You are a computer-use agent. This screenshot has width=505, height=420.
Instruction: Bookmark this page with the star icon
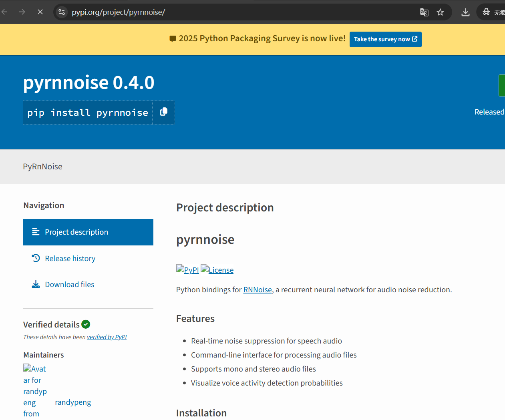point(441,12)
